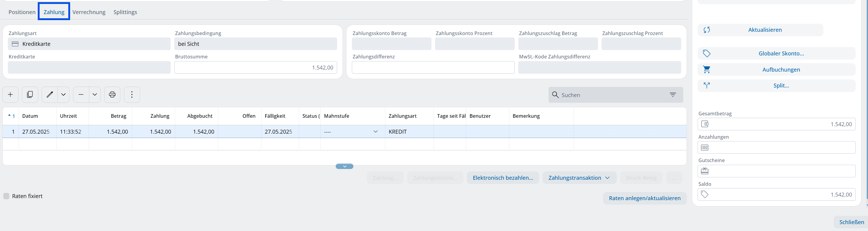
Task: Click the minus icon to remove row
Action: click(81, 95)
